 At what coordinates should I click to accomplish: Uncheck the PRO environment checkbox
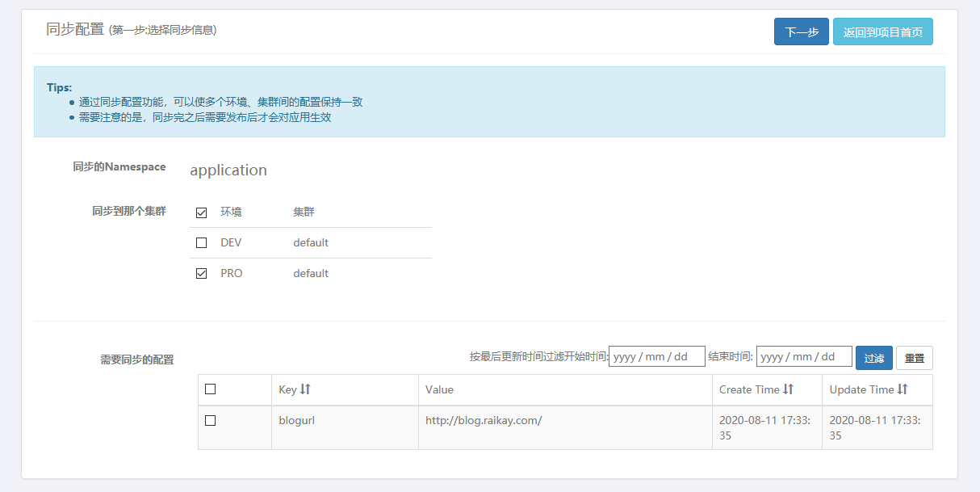[202, 274]
